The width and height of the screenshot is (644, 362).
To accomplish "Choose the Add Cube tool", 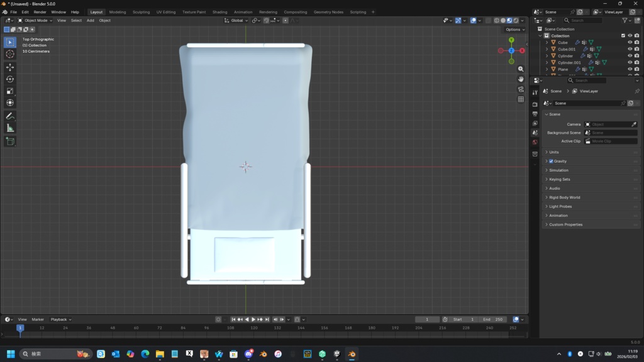I will click(10, 142).
